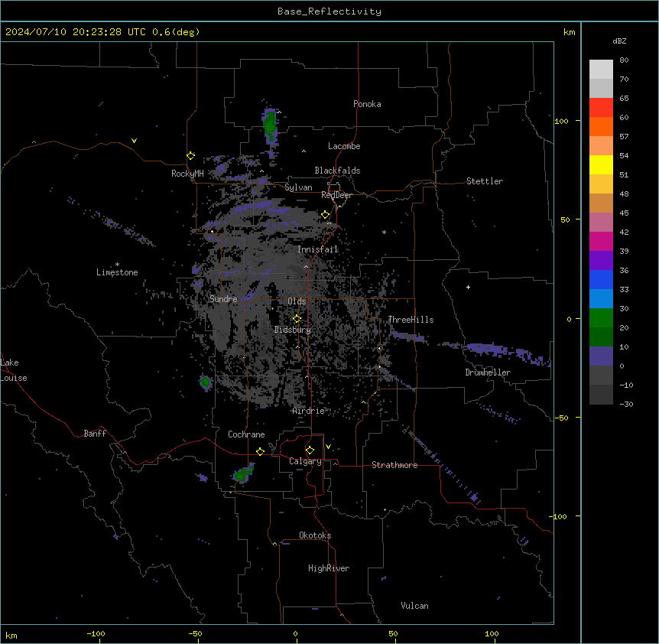659x644 pixels.
Task: Click the yellow diamond marker near Olds
Action: tap(297, 319)
